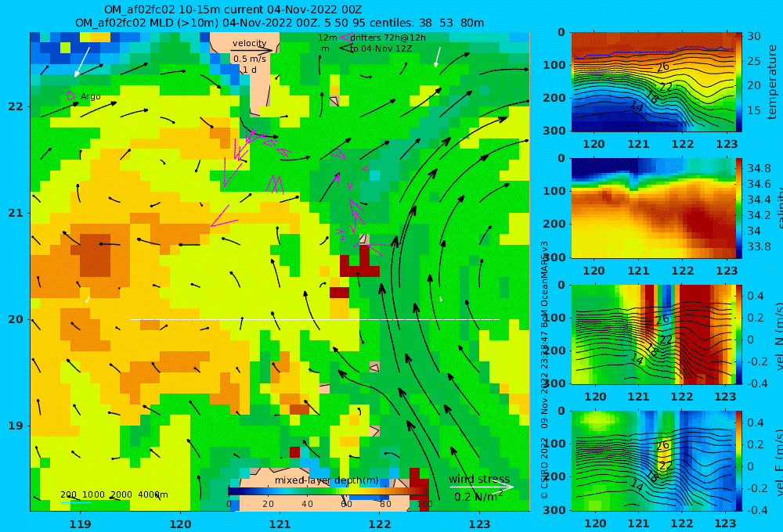The image size is (783, 532).
Task: Click the mixed-layer depth colorbar
Action: tap(328, 491)
